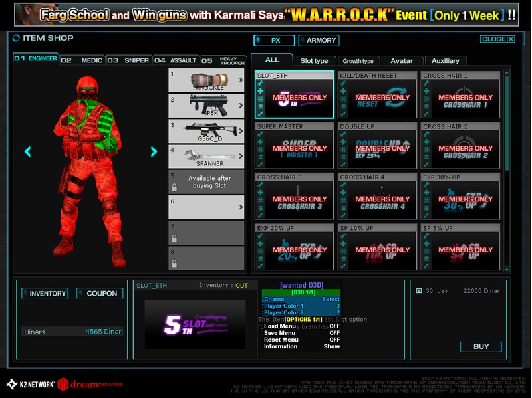This screenshot has width=532, height=398.
Task: Open the ARMORY section
Action: pos(319,41)
